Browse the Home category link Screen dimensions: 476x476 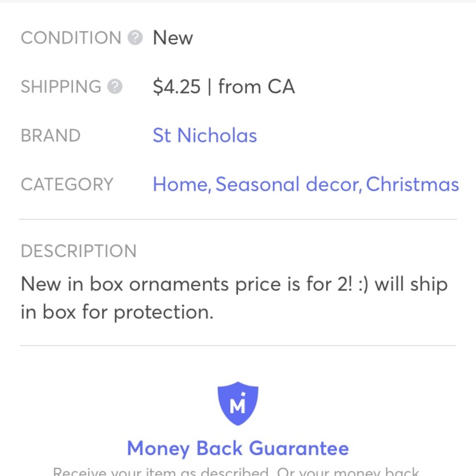point(180,184)
